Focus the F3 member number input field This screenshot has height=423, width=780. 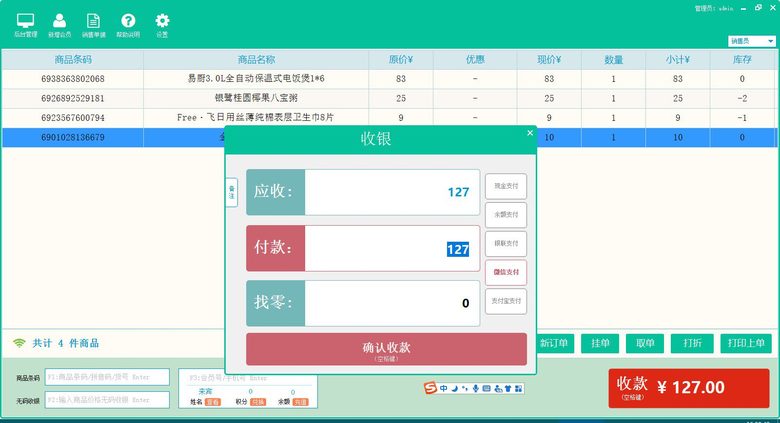point(249,378)
